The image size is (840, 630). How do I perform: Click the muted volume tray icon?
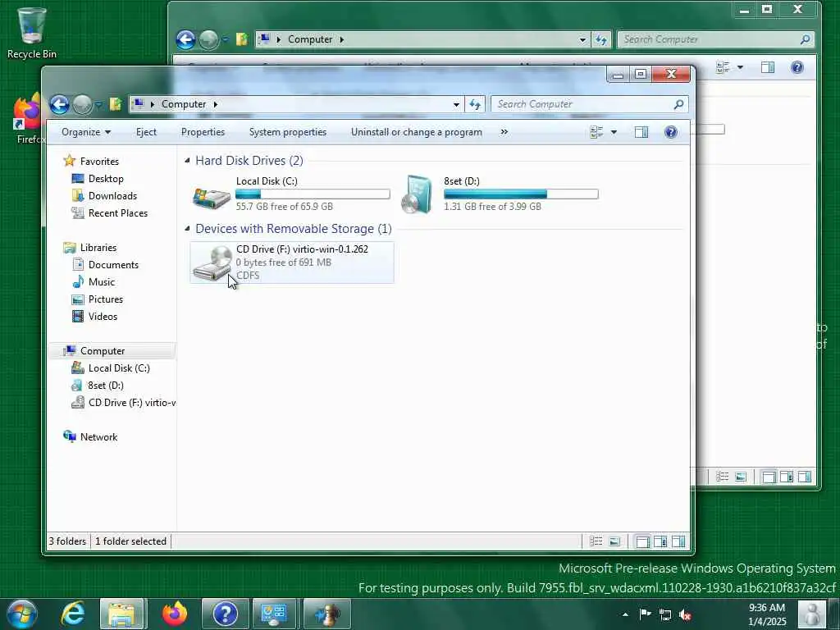685,614
